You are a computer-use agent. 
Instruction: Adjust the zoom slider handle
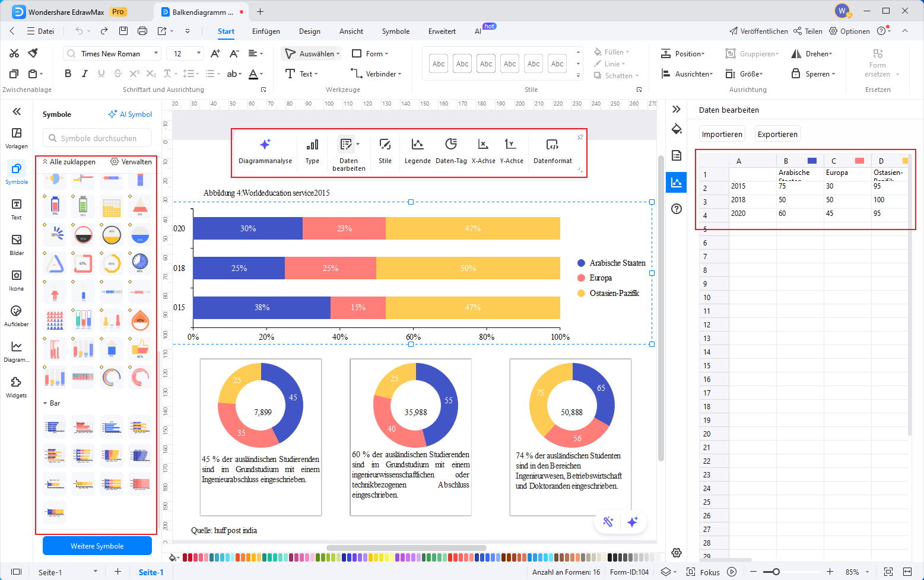tap(776, 572)
